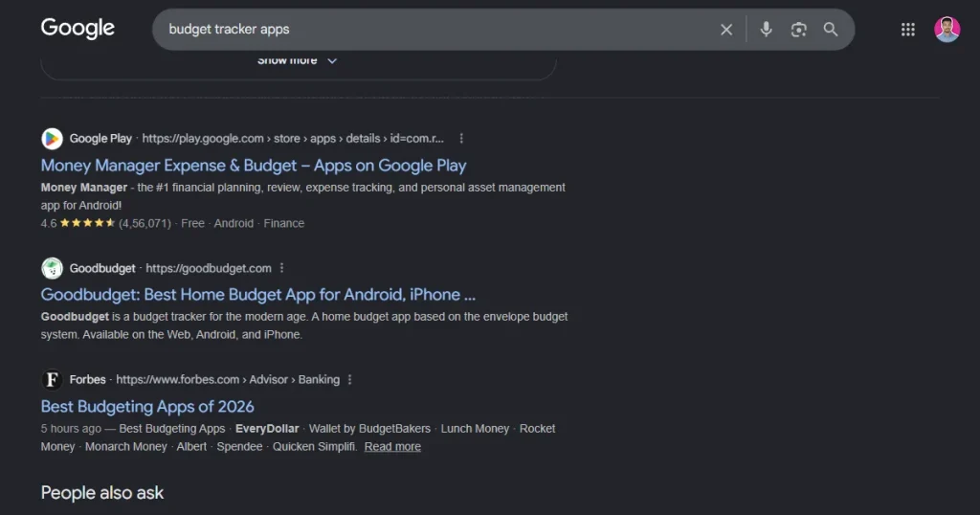This screenshot has height=515, width=980.
Task: Open more options for Goodbudget result
Action: pos(282,268)
